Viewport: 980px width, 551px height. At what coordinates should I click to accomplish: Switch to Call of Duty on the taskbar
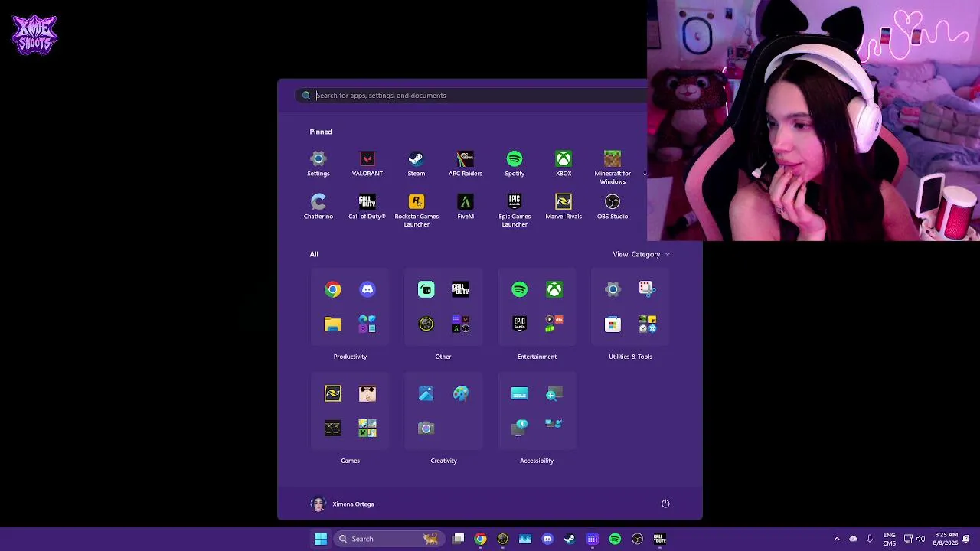click(x=659, y=539)
